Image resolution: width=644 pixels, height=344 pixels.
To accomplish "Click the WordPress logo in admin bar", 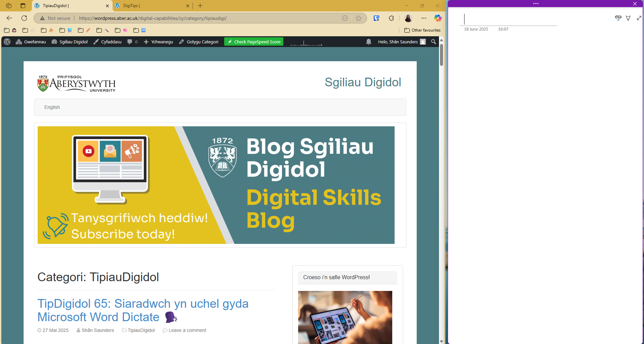I will pos(7,42).
